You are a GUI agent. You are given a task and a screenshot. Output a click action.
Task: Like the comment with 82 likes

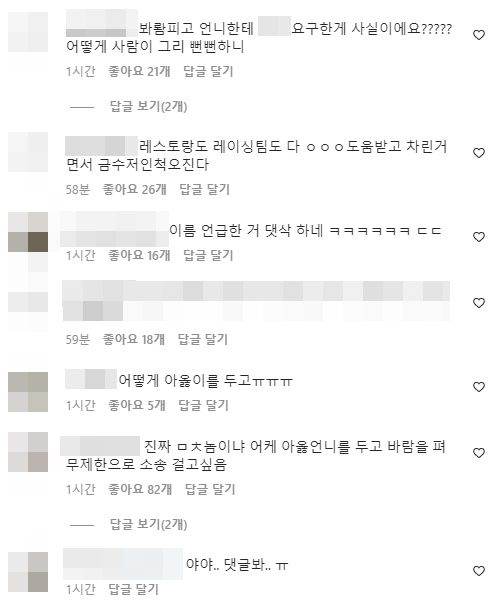[479, 453]
